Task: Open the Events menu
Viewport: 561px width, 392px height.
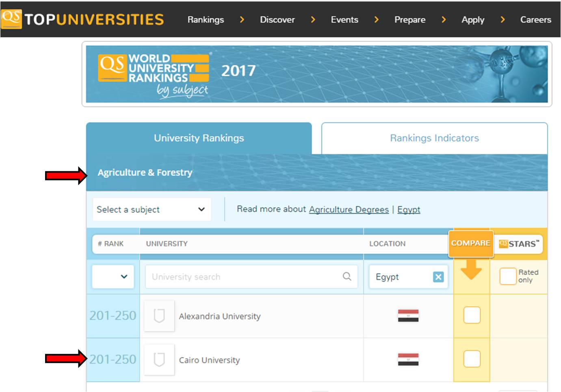Action: (x=344, y=19)
